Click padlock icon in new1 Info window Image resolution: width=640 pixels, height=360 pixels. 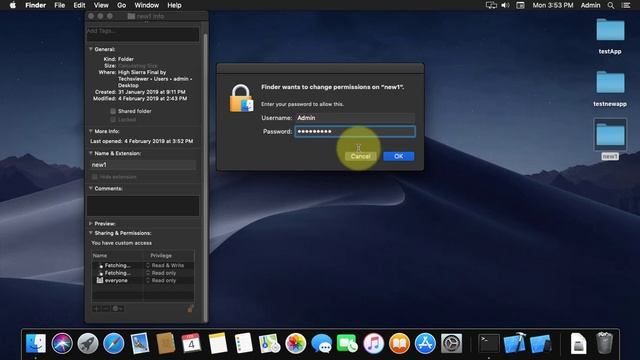tap(191, 308)
